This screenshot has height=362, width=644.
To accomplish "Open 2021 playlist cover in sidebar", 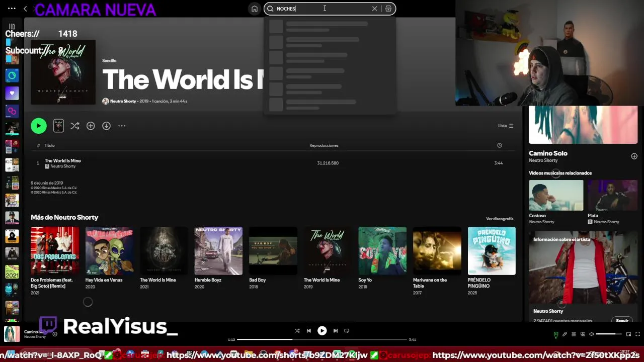I will (x=12, y=272).
